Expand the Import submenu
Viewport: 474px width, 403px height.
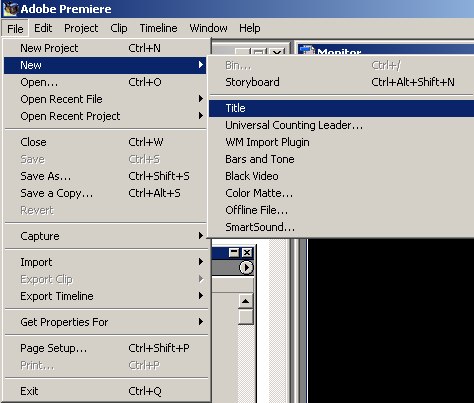point(105,262)
